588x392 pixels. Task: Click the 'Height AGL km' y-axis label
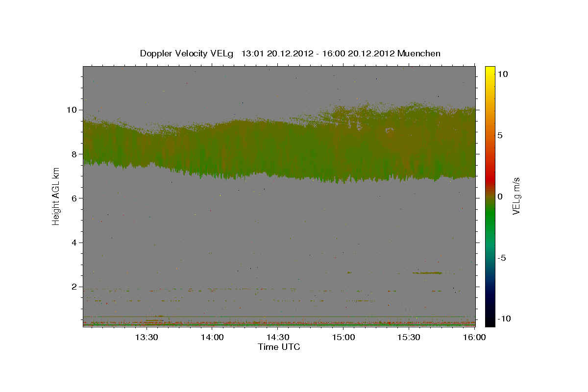click(x=56, y=196)
